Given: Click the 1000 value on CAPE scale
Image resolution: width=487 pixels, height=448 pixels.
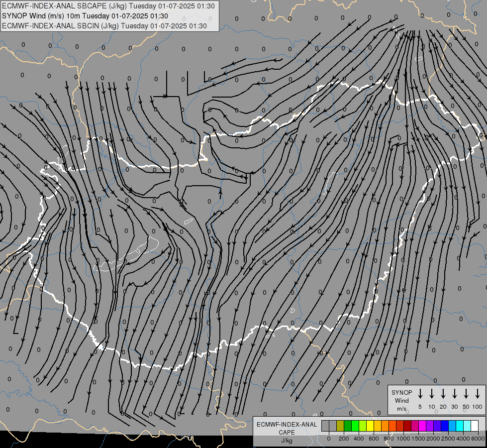Looking at the screenshot, I should pyautogui.click(x=403, y=439).
